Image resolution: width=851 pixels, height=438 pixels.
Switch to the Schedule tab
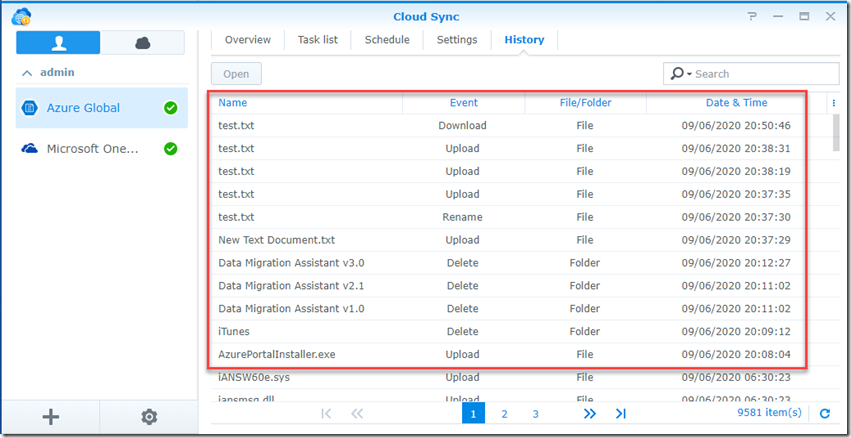[x=387, y=40]
